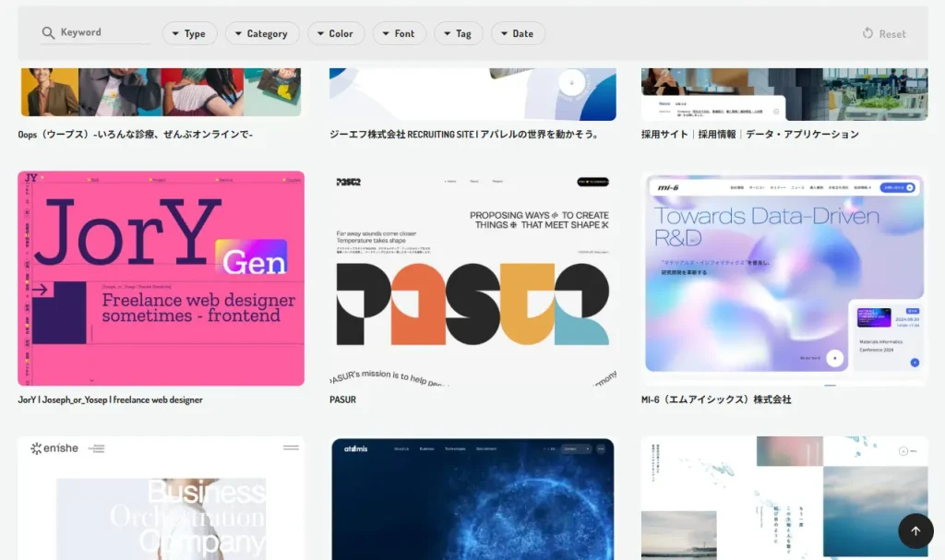Expand the Date filter dropdown

518,34
